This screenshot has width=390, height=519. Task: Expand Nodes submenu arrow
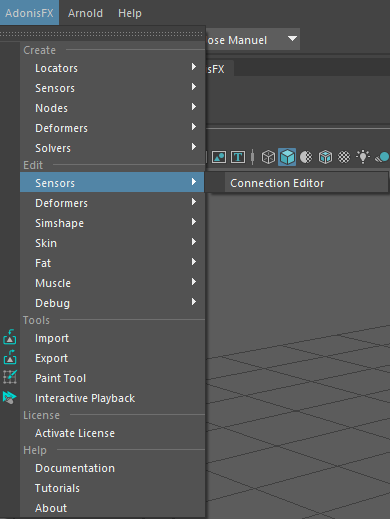point(194,107)
